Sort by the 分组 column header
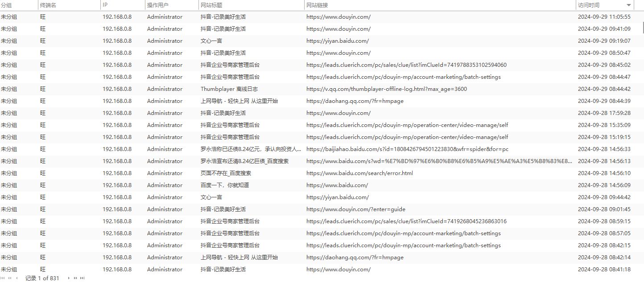 (x=6, y=5)
